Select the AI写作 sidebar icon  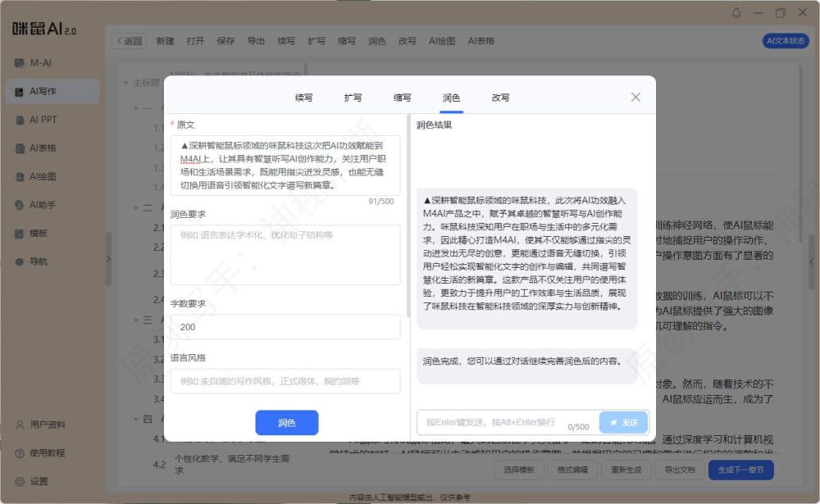(20, 92)
